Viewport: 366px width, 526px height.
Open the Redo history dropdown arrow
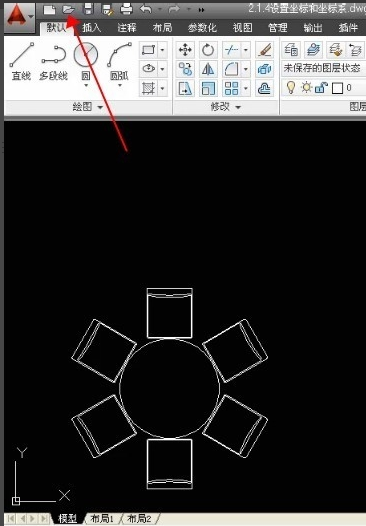coord(189,10)
